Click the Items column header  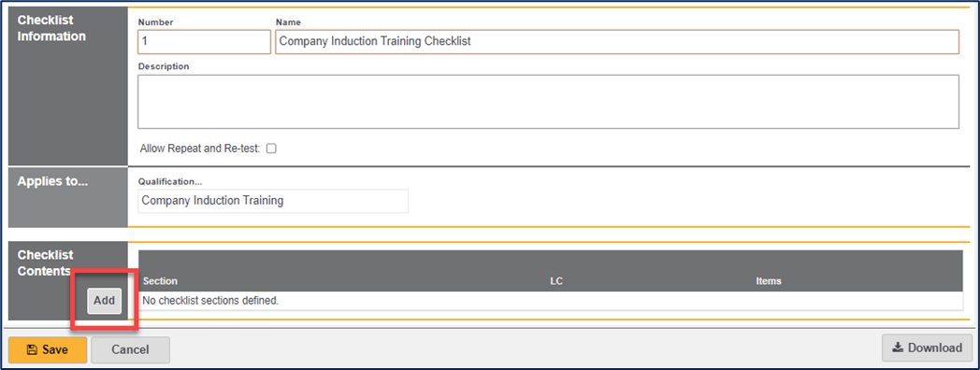tap(769, 281)
